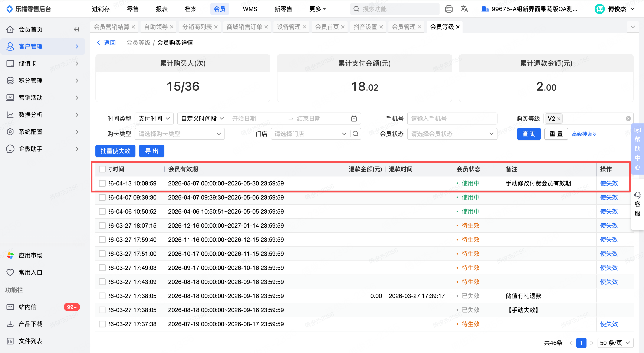Viewport: 644px width, 353px height.
Task: Clear the 购买等级 field with the circle-x icon
Action: (x=628, y=119)
